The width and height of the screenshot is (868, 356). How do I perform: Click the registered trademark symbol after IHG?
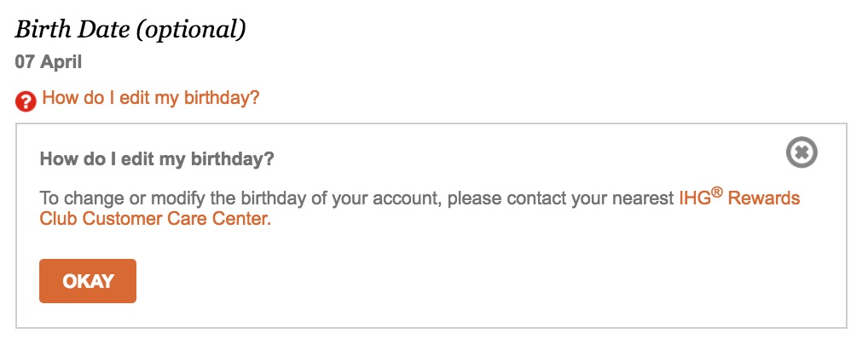pos(719,193)
